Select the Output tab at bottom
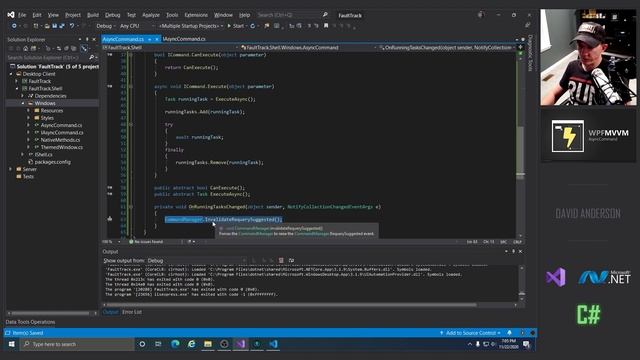640x360 pixels. tap(110, 312)
